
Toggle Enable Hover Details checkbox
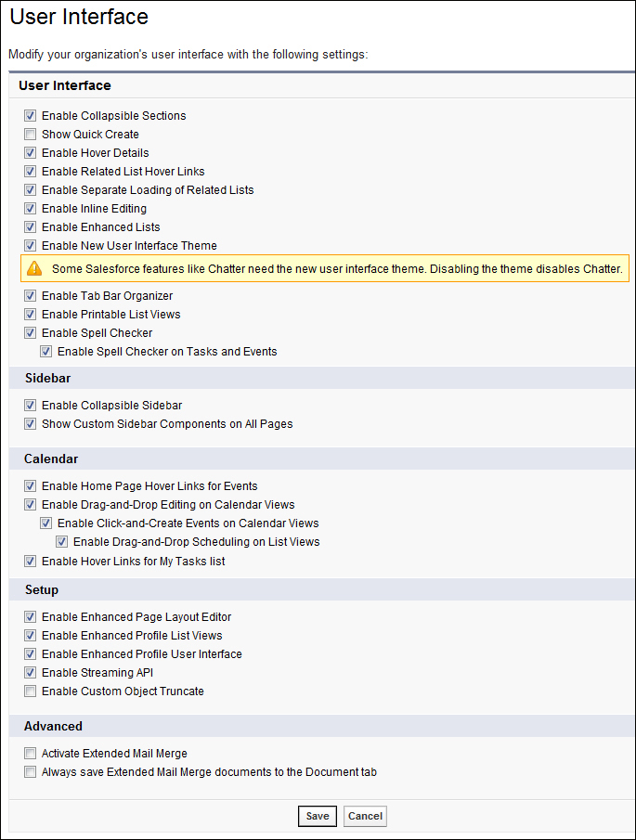pos(30,152)
